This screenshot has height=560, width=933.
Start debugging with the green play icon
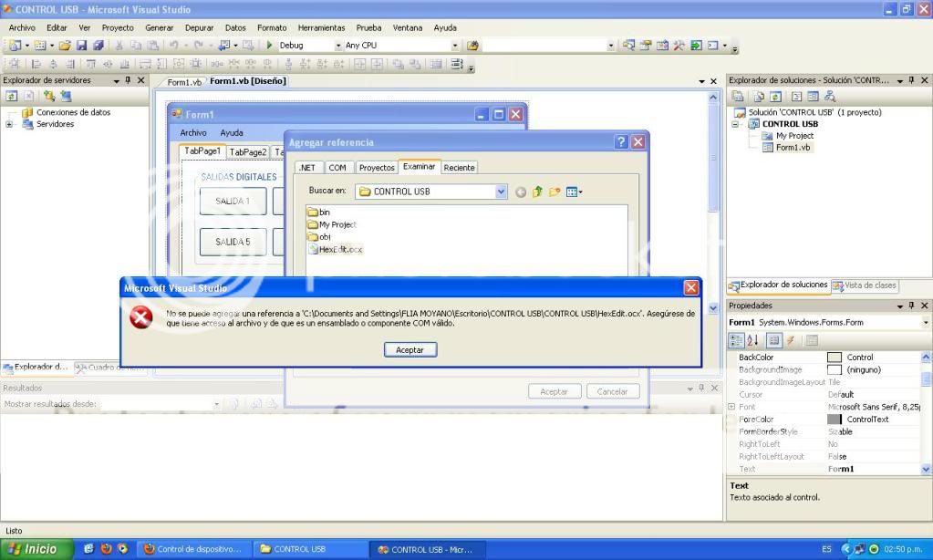click(269, 46)
